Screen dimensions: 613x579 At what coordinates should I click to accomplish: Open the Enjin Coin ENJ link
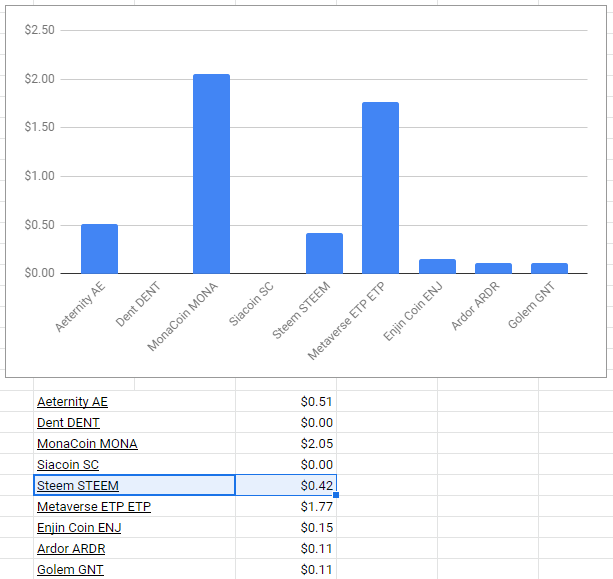coord(79,528)
